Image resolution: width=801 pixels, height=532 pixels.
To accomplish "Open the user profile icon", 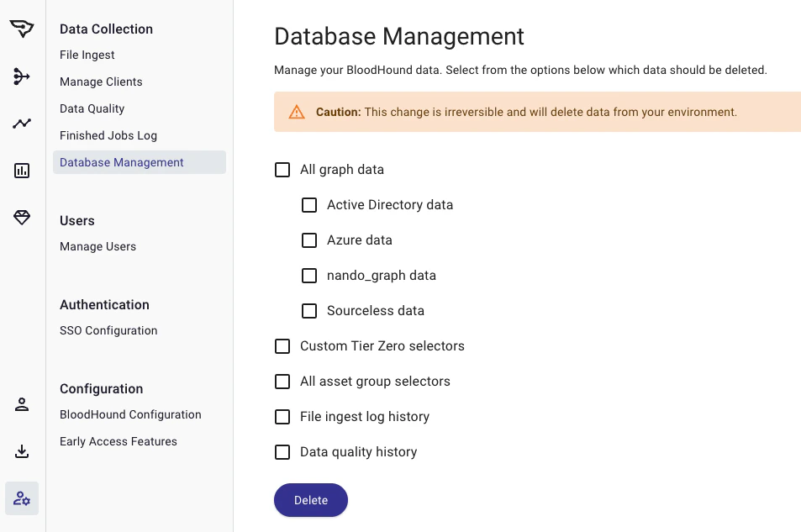I will tap(22, 404).
